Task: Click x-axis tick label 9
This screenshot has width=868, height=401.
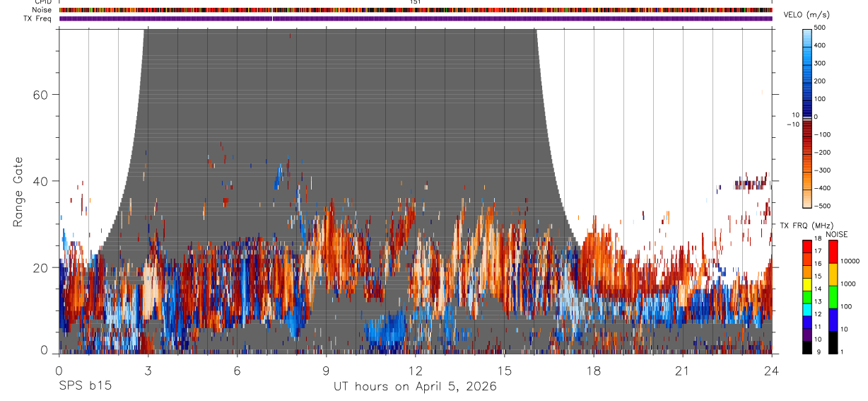Action: pos(326,371)
